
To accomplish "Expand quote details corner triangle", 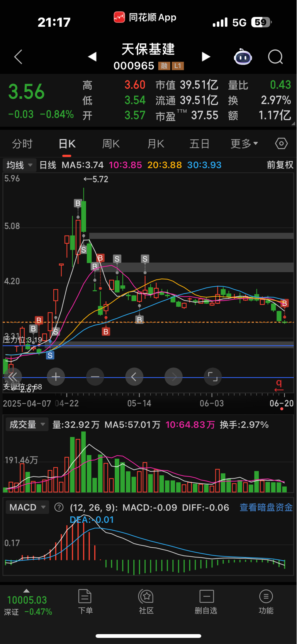I will (x=293, y=124).
